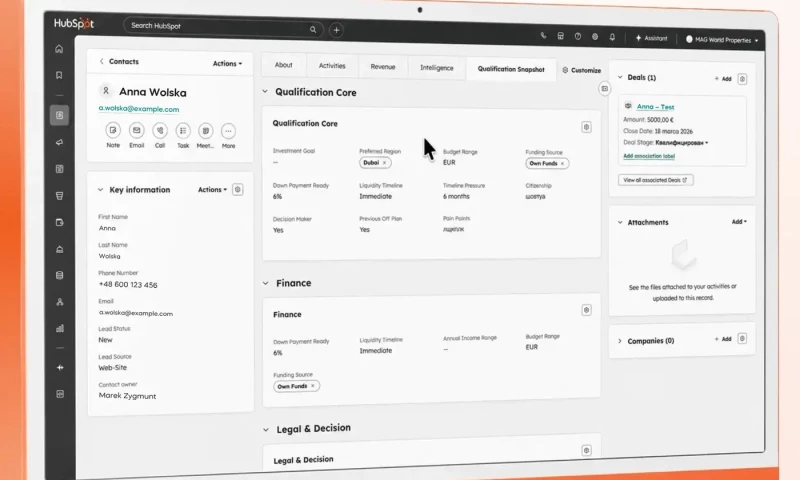Open Key information settings gear
This screenshot has height=480, width=800.
[x=238, y=190]
